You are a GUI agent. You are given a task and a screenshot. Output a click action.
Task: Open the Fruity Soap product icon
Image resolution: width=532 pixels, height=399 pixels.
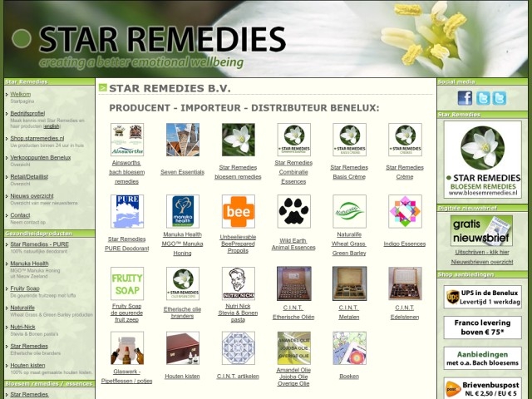pyautogui.click(x=126, y=283)
